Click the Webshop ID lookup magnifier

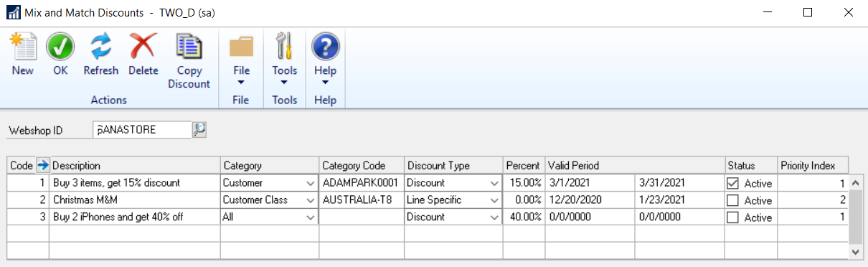(x=199, y=130)
